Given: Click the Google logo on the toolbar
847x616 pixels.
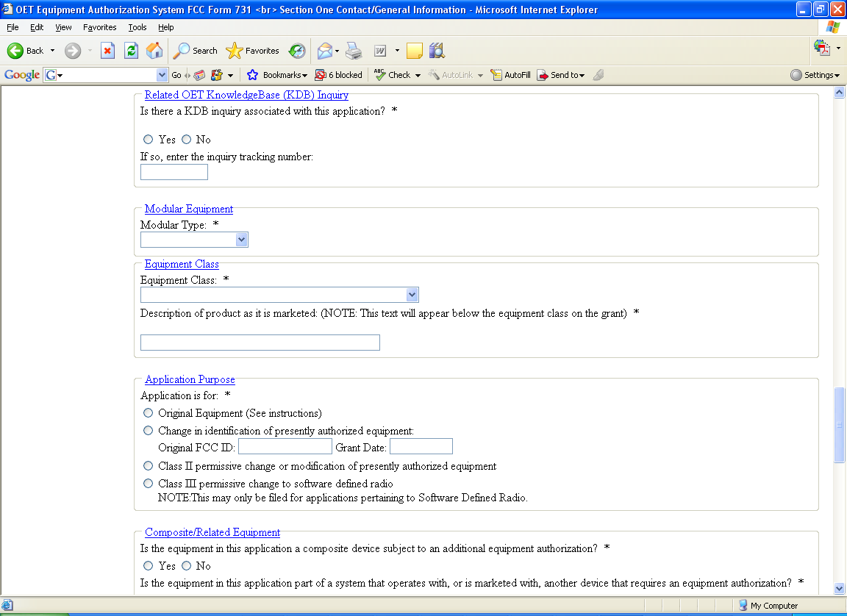Looking at the screenshot, I should (x=22, y=75).
